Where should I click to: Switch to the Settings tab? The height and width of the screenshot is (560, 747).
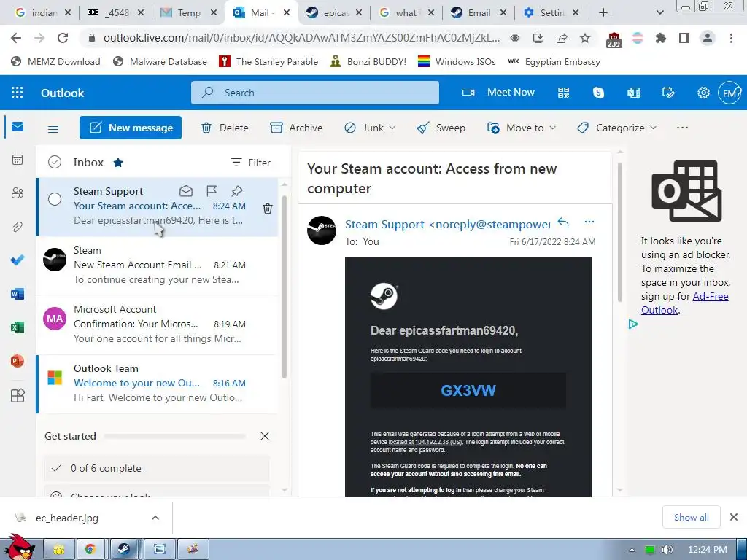[550, 13]
